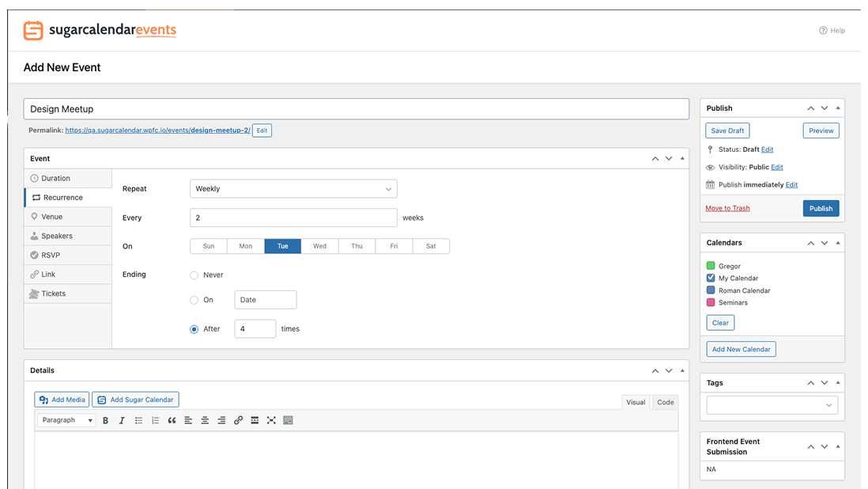Insert a blockquote in the editor
868x489 pixels.
point(172,420)
